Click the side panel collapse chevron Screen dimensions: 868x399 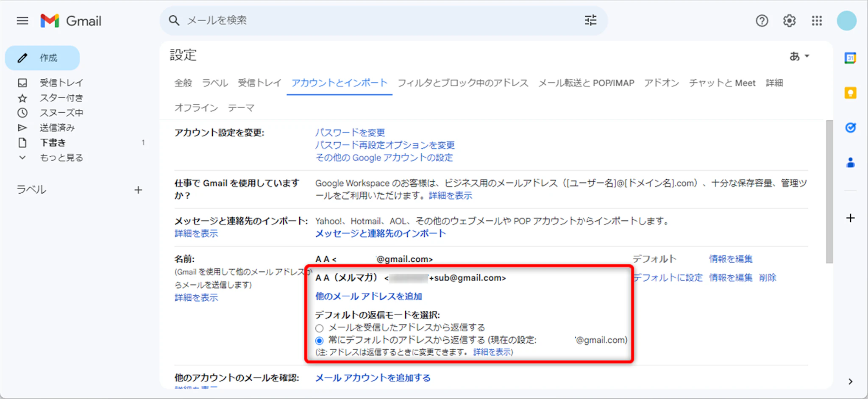point(850,382)
